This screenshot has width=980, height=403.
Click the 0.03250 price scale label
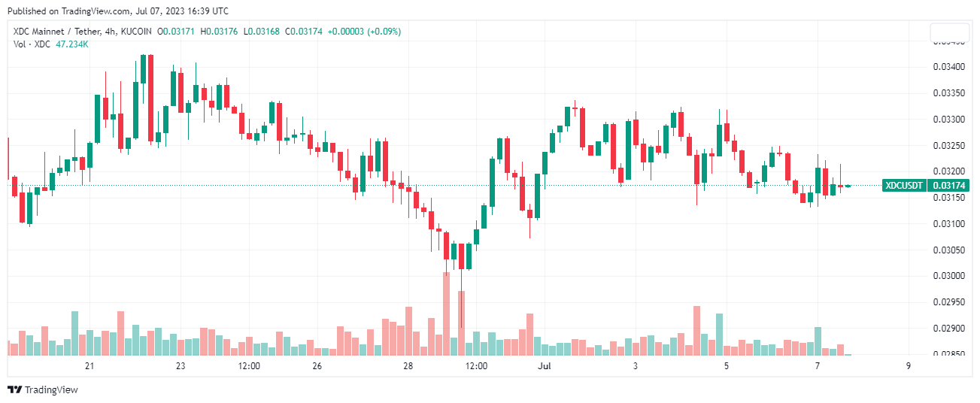(x=948, y=146)
